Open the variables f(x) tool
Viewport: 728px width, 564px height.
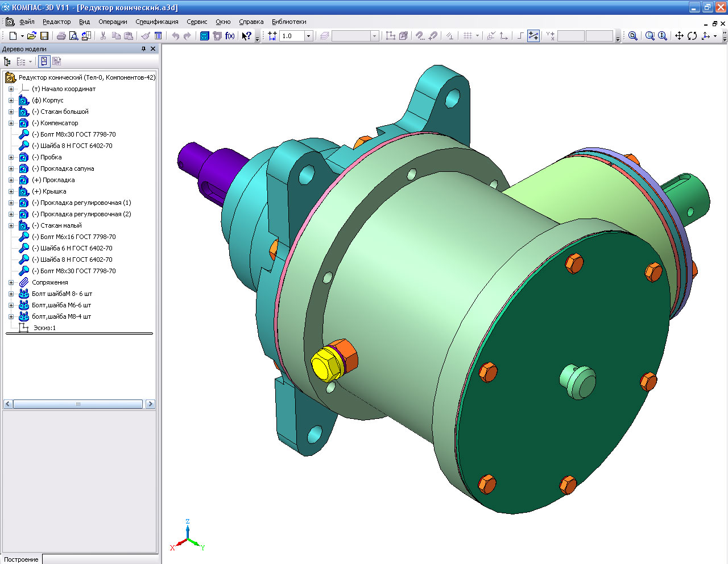click(230, 36)
